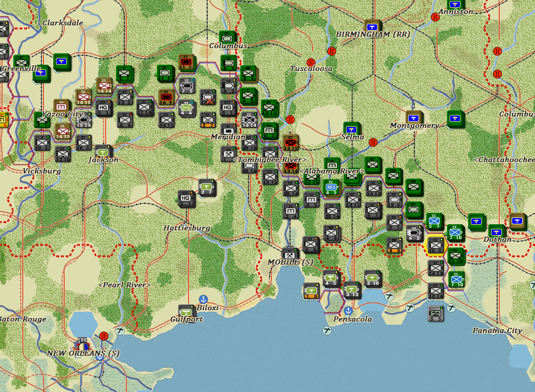Select the artillery unit 2-5 by the RES division
Screen dimensions: 535x392
311,200
